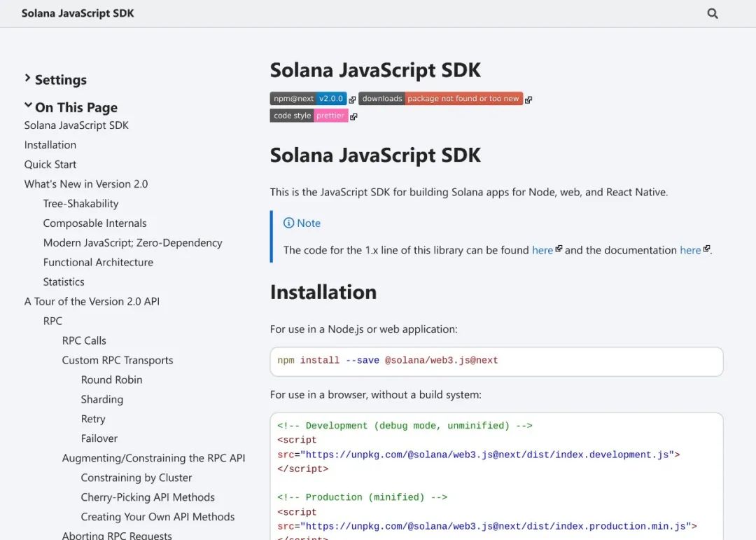Screen dimensions: 756x540
Task: Jump to Creating Your Own API Methods
Action: 157,517
